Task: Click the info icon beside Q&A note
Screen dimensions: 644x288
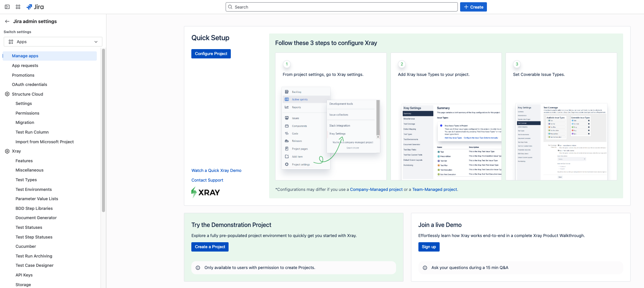Action: [x=425, y=268]
